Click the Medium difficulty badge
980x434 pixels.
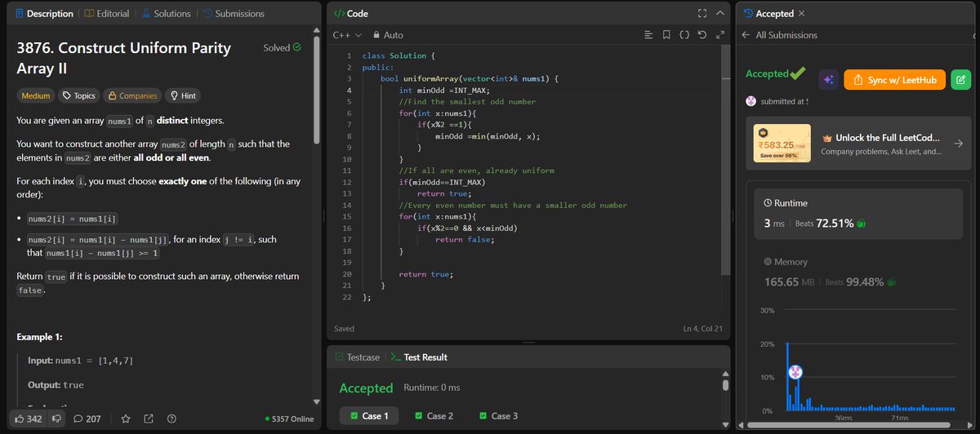[x=36, y=95]
